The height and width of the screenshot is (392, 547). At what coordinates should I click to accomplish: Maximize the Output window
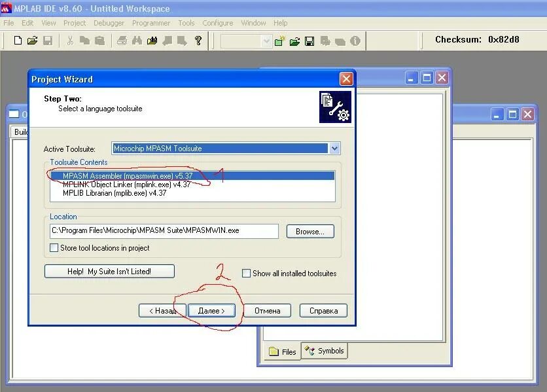click(x=512, y=114)
